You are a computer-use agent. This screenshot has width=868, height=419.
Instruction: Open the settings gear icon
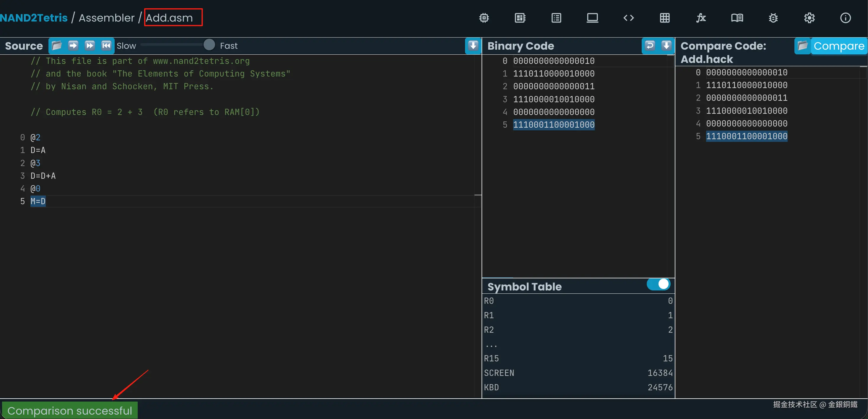pyautogui.click(x=809, y=18)
